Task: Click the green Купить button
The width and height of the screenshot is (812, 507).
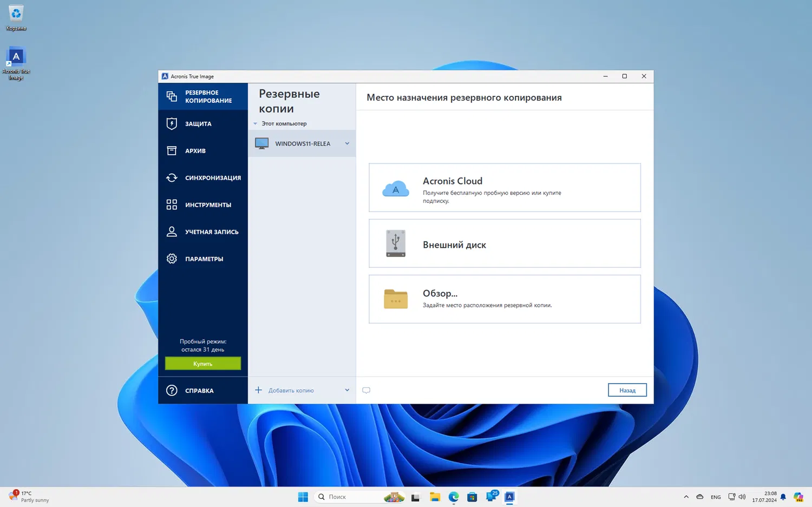Action: (x=203, y=364)
